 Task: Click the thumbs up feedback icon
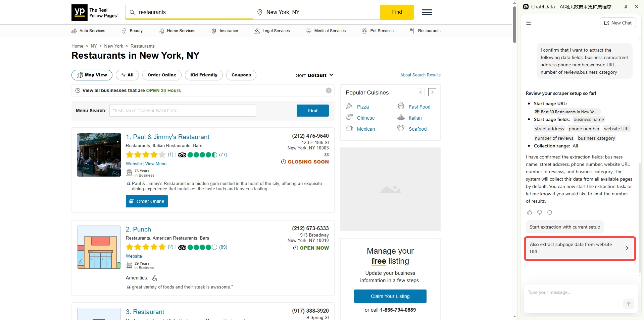530,212
